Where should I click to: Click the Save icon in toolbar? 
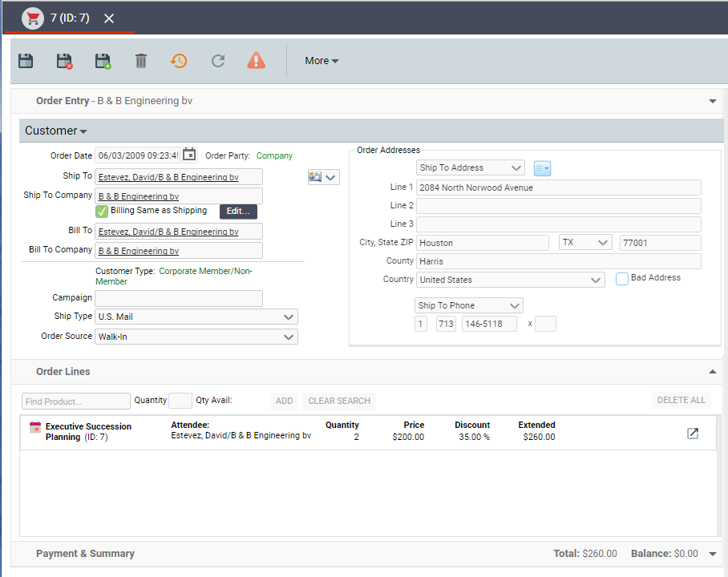pyautogui.click(x=26, y=61)
